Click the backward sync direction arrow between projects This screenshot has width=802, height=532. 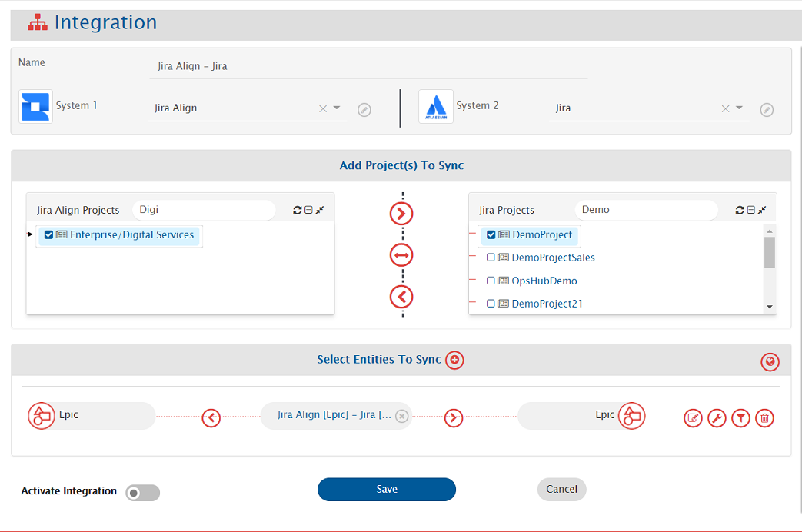pos(401,296)
